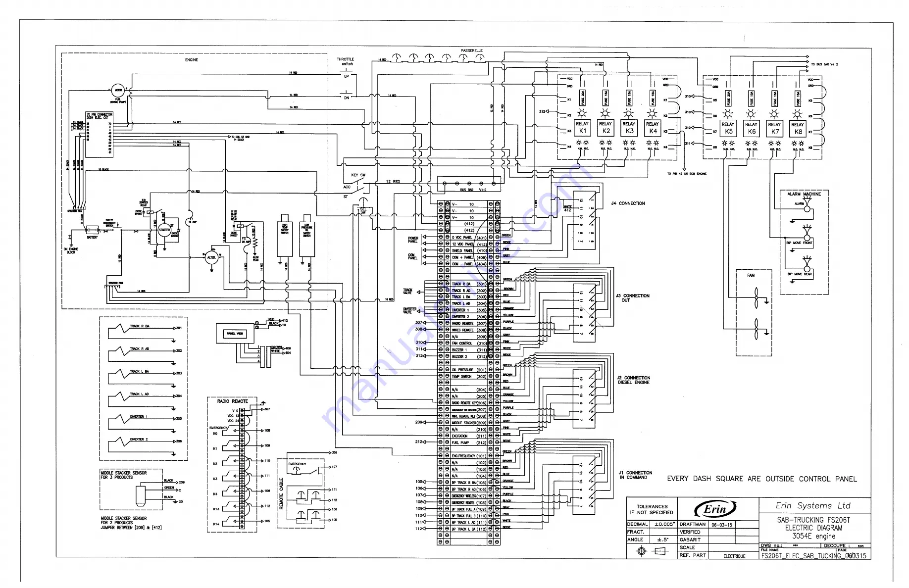909x588 pixels.
Task: Click the 'J1 CONNECTION IN COMMAND' label
Action: [635, 475]
